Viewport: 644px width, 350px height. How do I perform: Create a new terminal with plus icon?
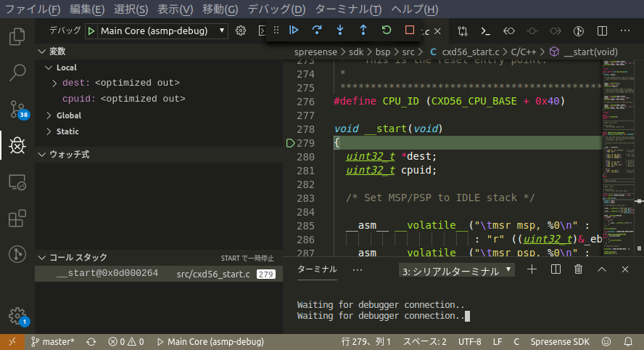click(x=532, y=269)
